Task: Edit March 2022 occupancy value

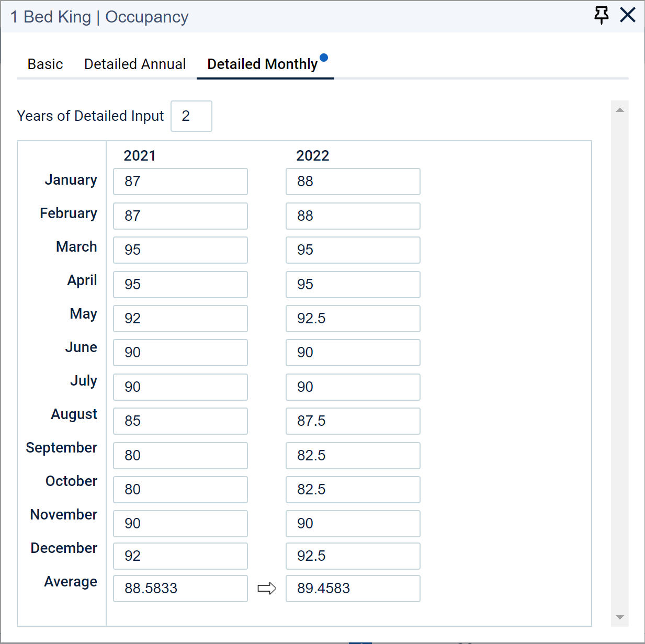Action: [353, 250]
